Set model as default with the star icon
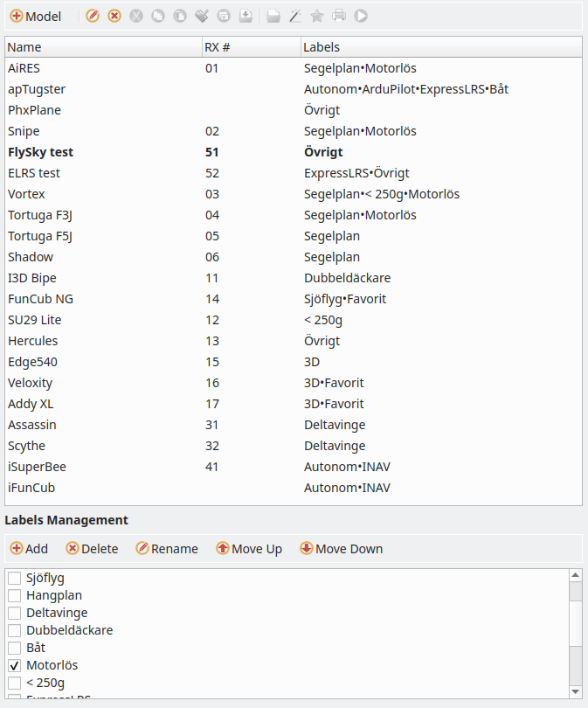588x708 pixels. [315, 16]
